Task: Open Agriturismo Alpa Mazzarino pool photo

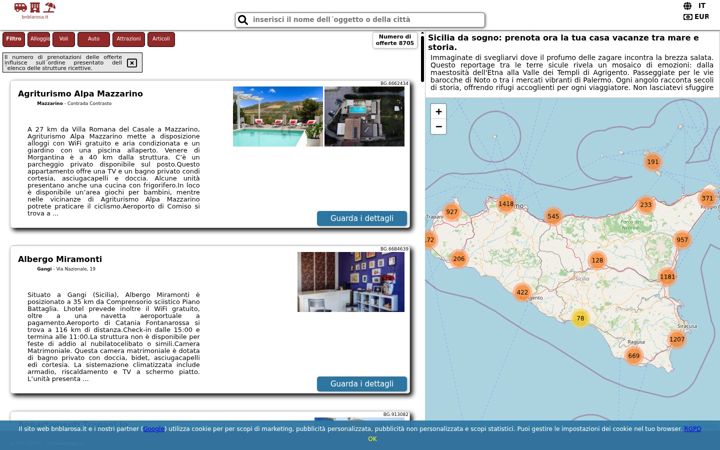Action: pyautogui.click(x=278, y=117)
